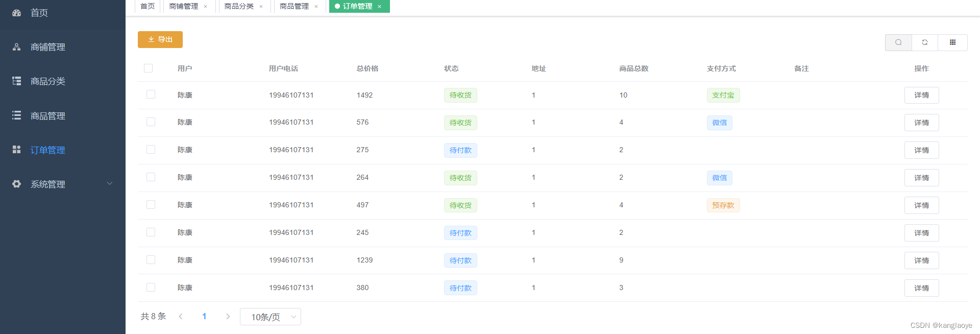Select the order row priced 380
Image resolution: width=980 pixels, height=334 pixels.
(x=151, y=288)
